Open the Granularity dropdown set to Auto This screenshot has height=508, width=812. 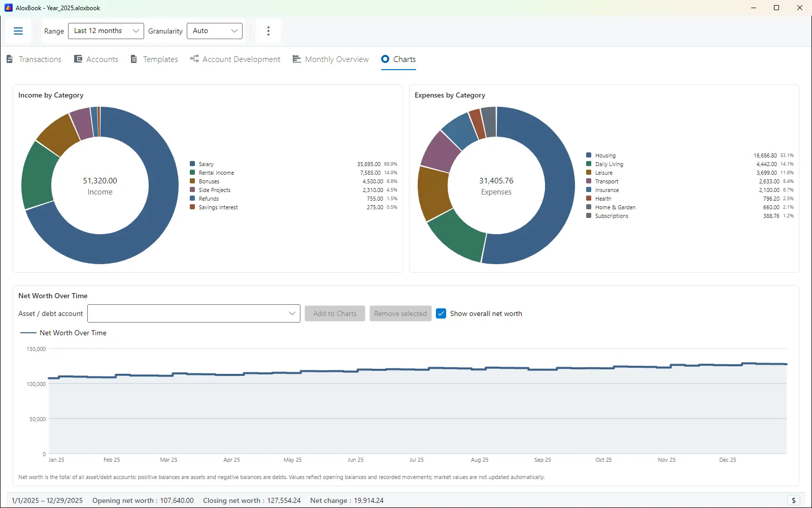tap(215, 31)
